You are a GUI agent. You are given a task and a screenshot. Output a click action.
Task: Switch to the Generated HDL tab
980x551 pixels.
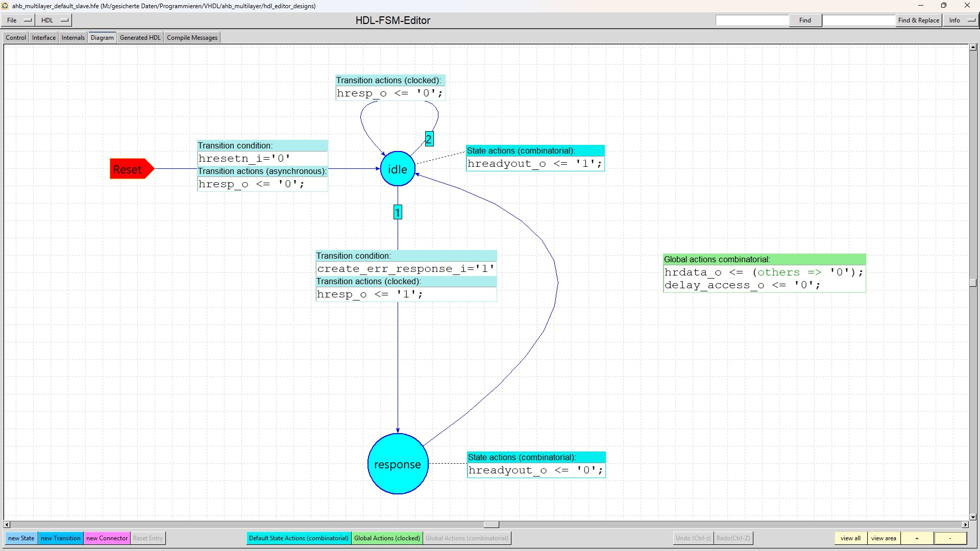coord(140,38)
